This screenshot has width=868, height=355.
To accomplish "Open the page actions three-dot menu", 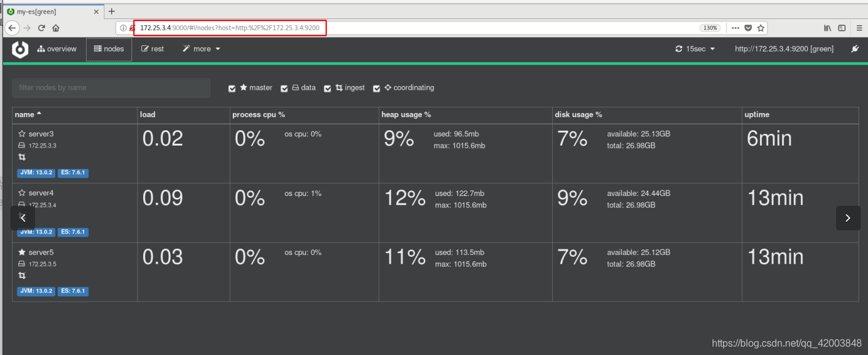I will (735, 28).
